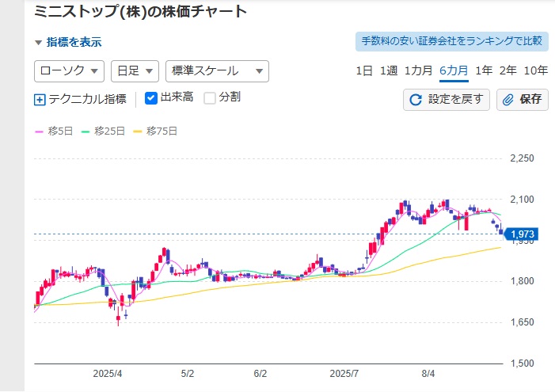Click the 設定を戻す reset button
Screen dimensions: 555x392
pyautogui.click(x=447, y=100)
